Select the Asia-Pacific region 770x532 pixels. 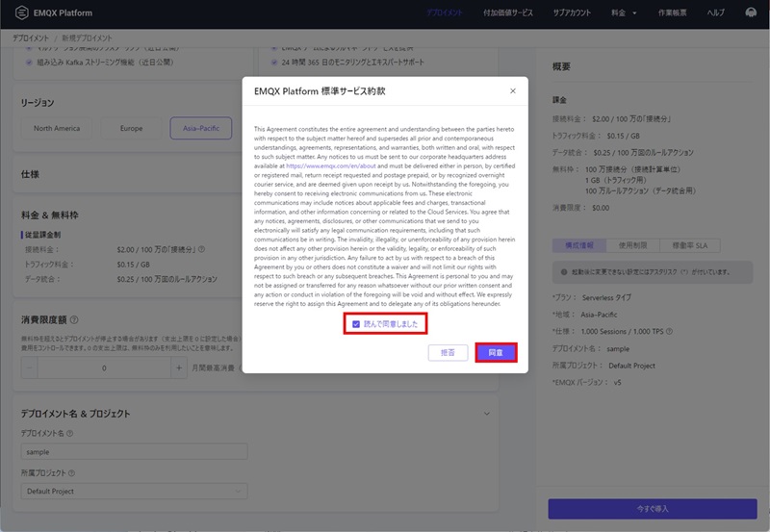tap(201, 128)
